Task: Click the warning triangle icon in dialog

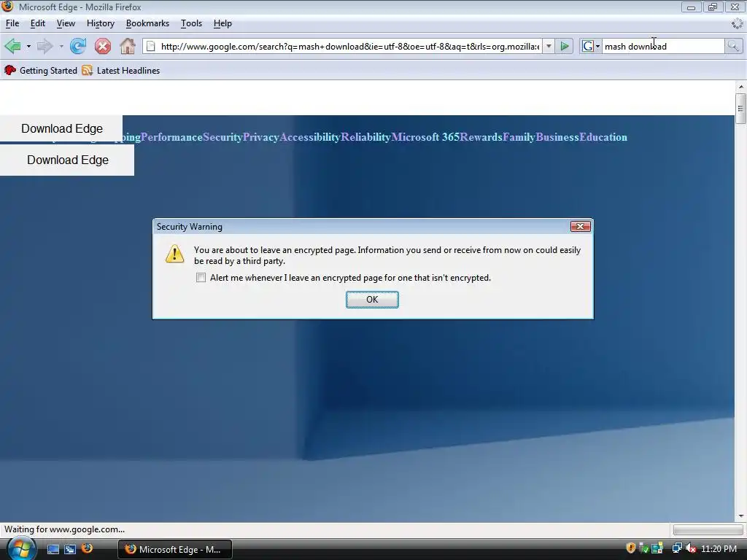Action: [175, 254]
